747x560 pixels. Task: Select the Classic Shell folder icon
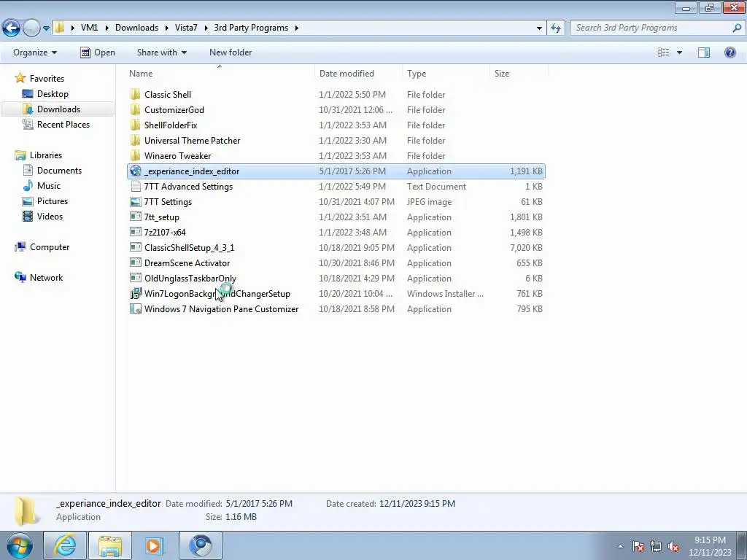click(135, 94)
